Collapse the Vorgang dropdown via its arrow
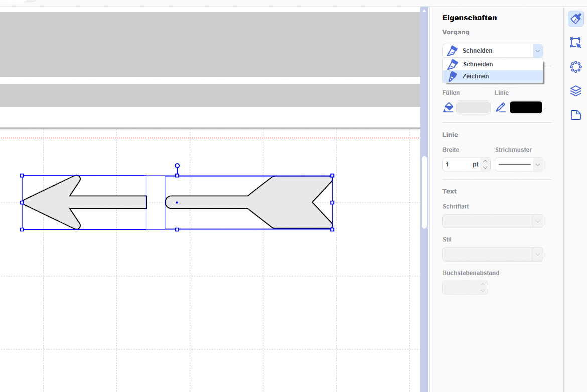 coord(537,51)
